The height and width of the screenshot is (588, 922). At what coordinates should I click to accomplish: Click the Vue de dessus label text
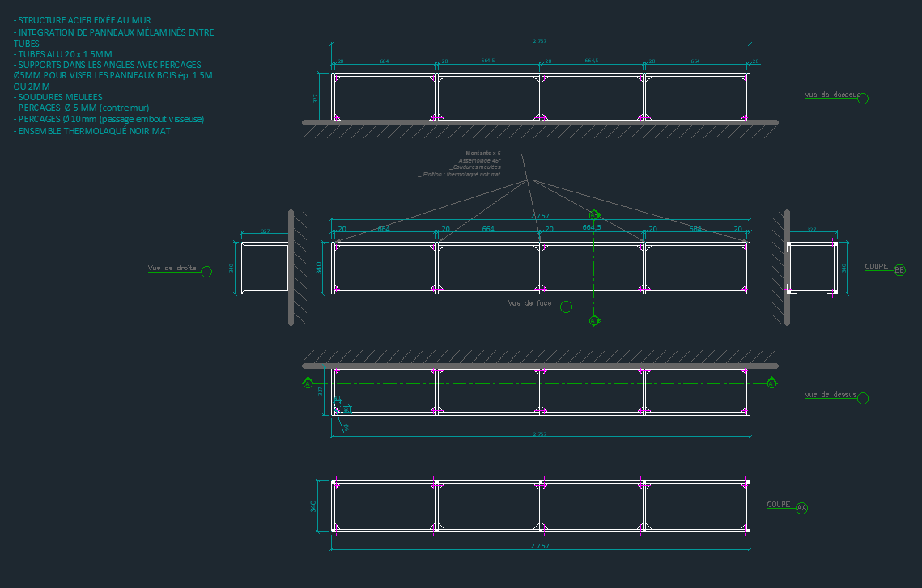[830, 394]
